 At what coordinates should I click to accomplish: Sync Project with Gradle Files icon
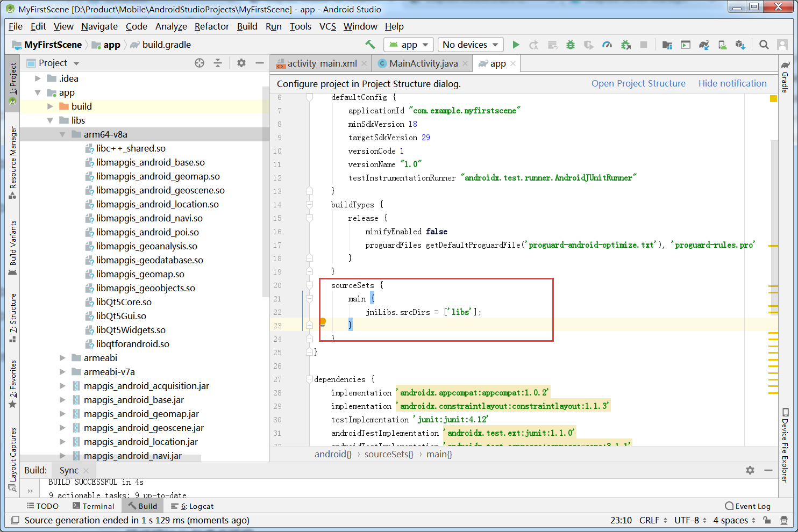pos(704,45)
